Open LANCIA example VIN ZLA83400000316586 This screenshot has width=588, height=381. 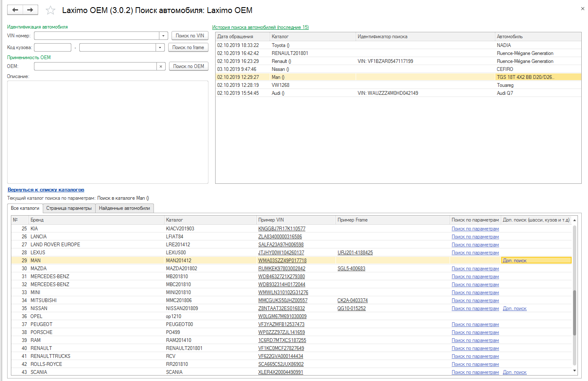coord(280,237)
